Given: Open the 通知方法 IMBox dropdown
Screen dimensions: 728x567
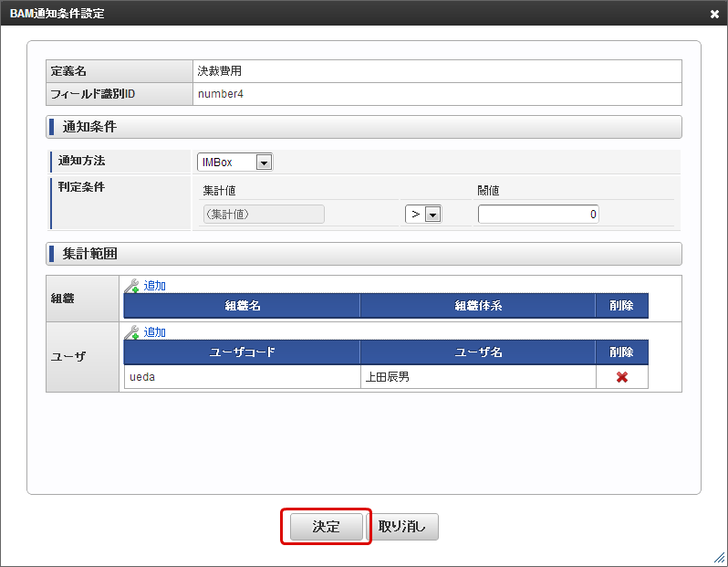Looking at the screenshot, I should pyautogui.click(x=235, y=163).
